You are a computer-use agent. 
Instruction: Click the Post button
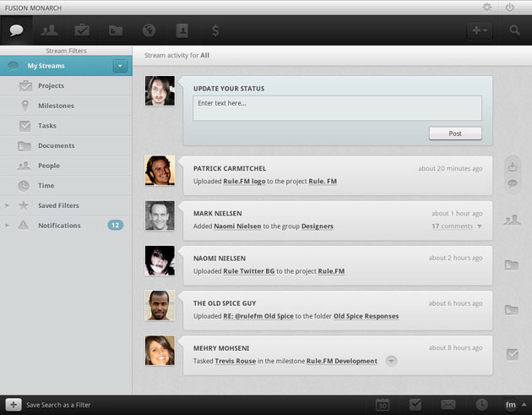point(455,134)
